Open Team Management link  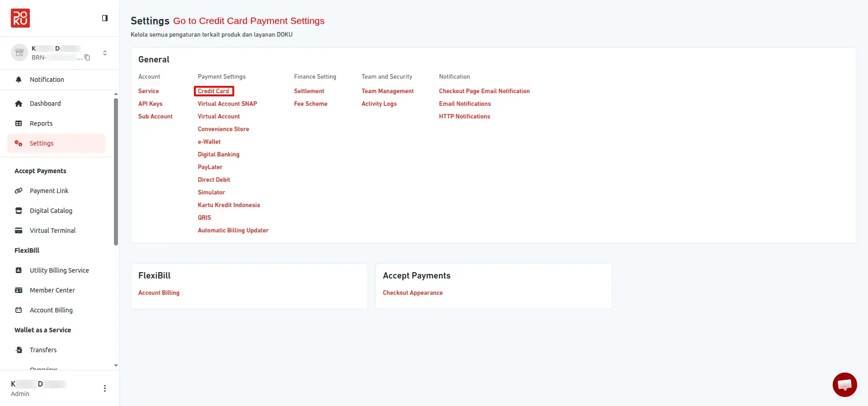[x=387, y=91]
